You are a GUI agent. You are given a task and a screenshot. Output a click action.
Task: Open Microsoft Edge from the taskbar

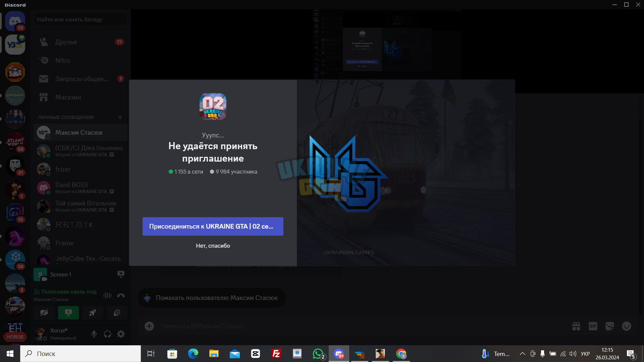click(x=193, y=354)
